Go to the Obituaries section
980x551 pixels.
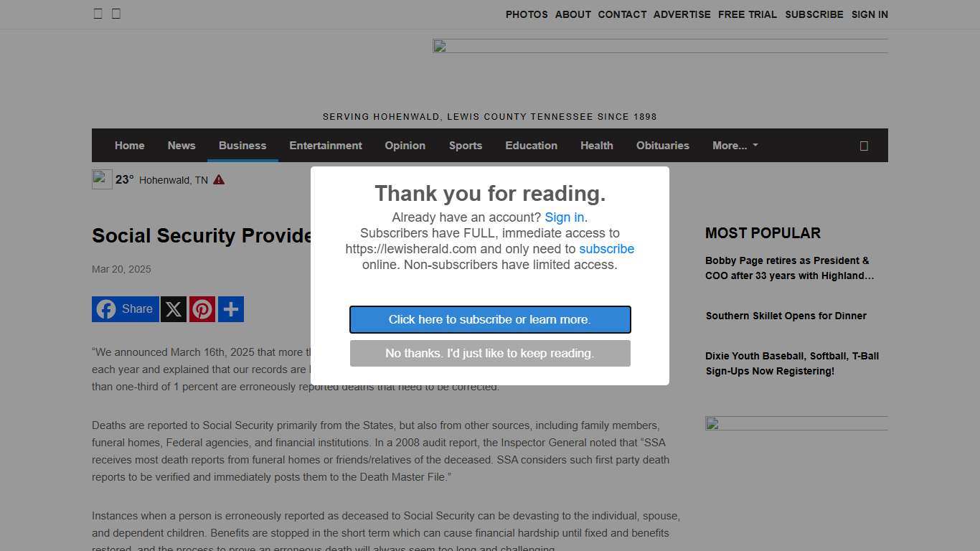[x=662, y=146]
